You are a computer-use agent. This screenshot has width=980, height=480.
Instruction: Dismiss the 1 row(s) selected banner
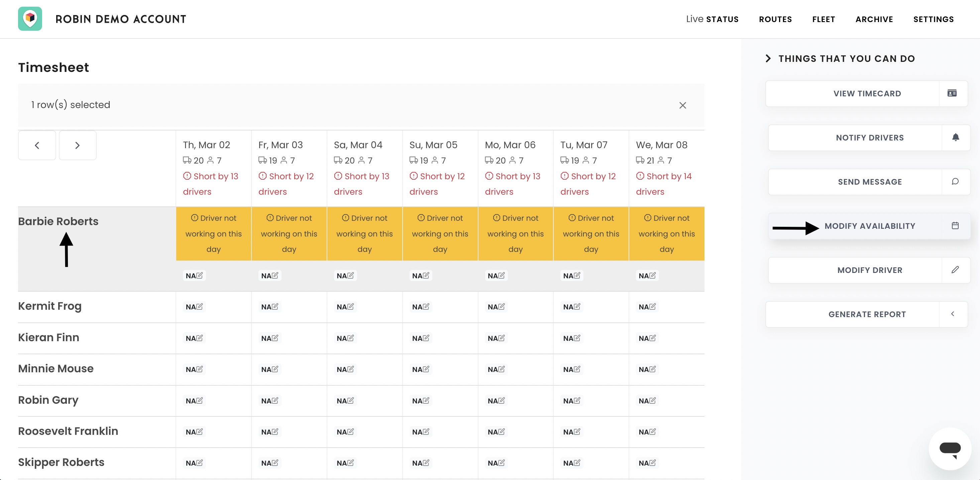pyautogui.click(x=682, y=105)
